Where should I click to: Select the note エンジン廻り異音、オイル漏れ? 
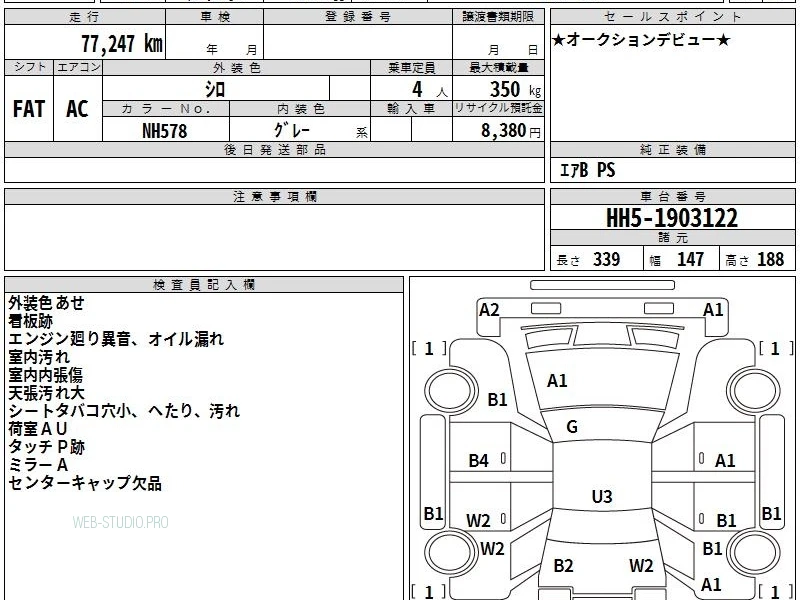(116, 339)
